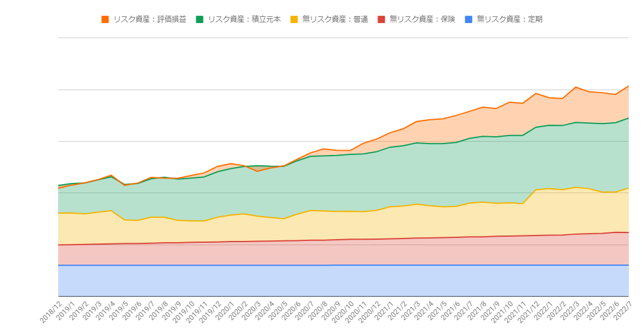Click the 2020/7 x-axis label
Image resolution: width=644 pixels, height=336 pixels.
(x=305, y=311)
